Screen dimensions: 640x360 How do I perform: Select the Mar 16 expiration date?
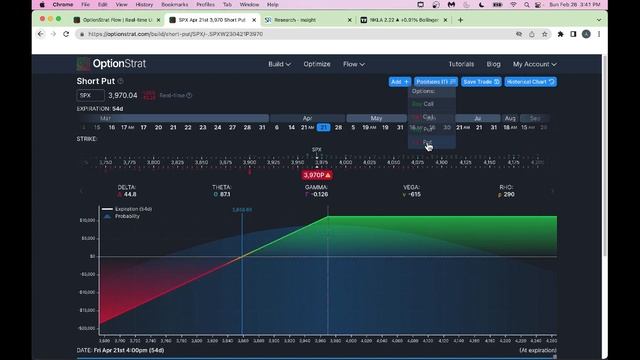[111, 128]
